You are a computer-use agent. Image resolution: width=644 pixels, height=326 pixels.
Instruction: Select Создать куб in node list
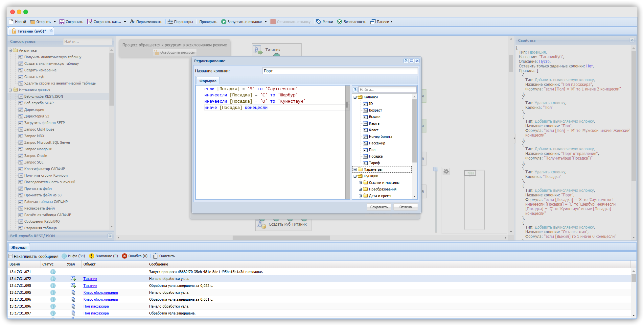click(x=34, y=77)
